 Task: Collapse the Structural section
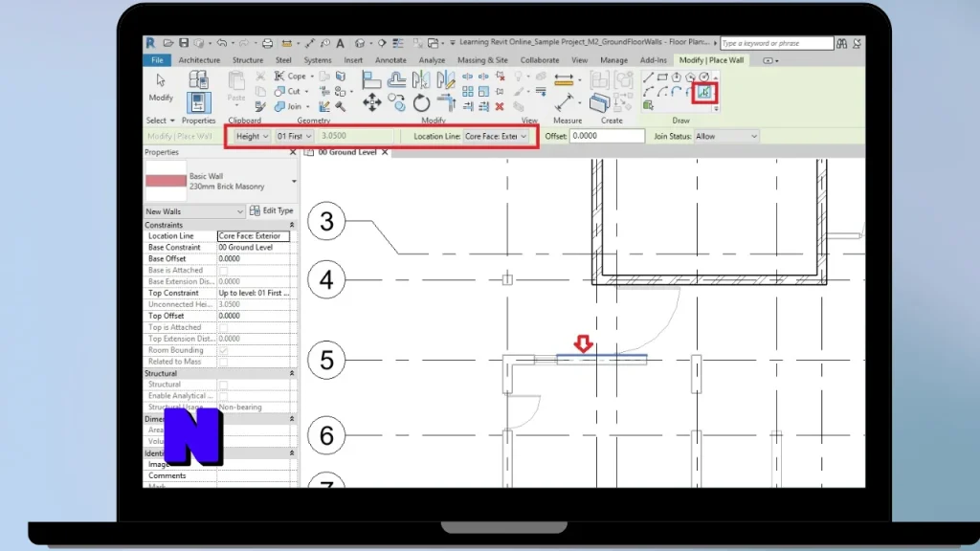(x=291, y=373)
